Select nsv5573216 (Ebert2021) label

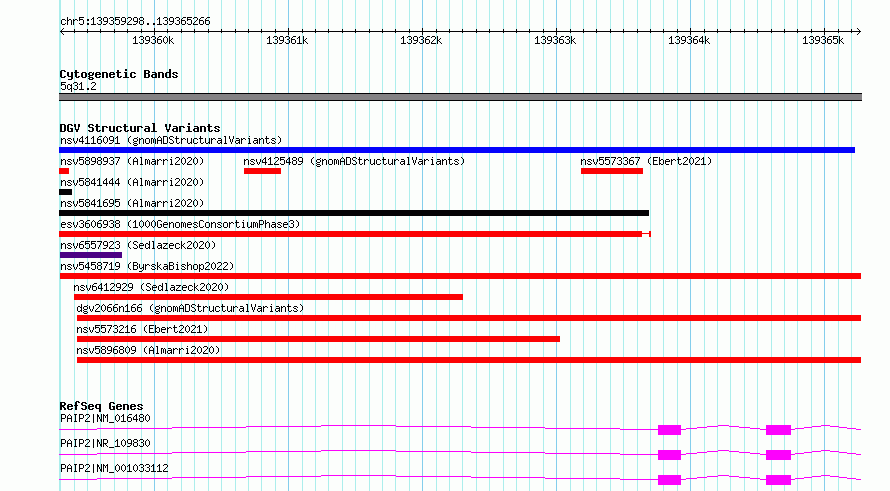(142, 329)
